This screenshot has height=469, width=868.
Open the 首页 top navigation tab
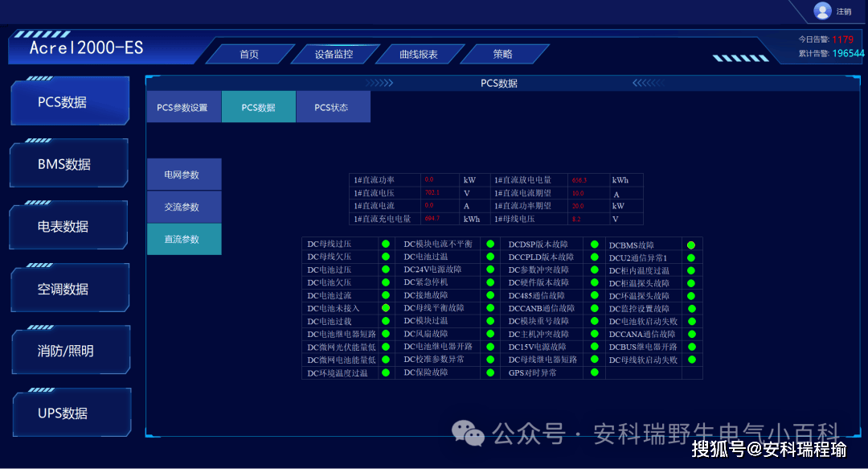[249, 55]
